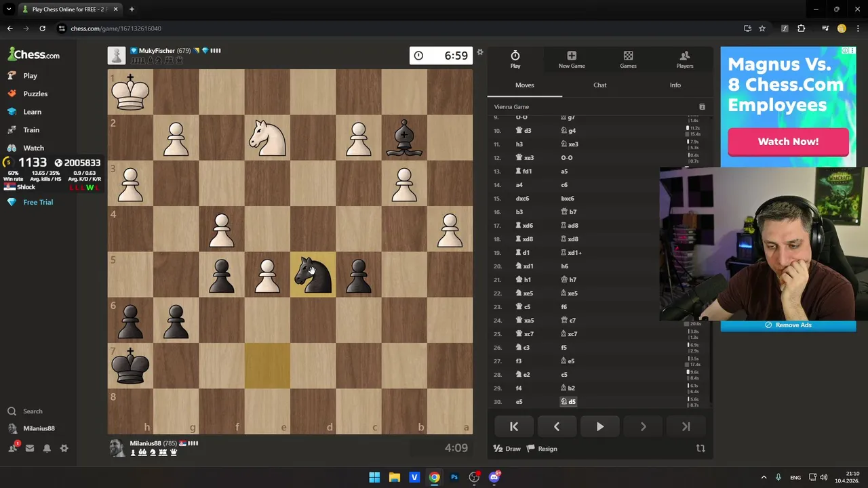This screenshot has width=868, height=488.
Task: Open the tab search dropdown arrow
Action: (x=9, y=9)
